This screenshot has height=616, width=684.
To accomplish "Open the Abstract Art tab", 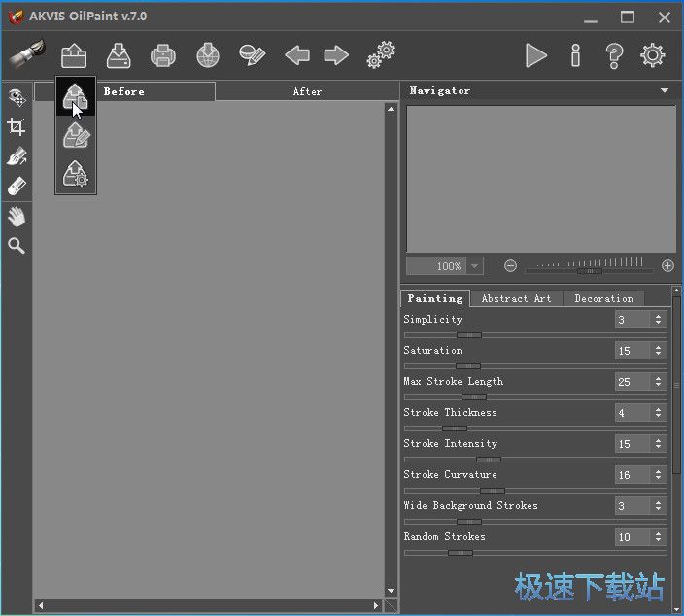I will point(516,298).
